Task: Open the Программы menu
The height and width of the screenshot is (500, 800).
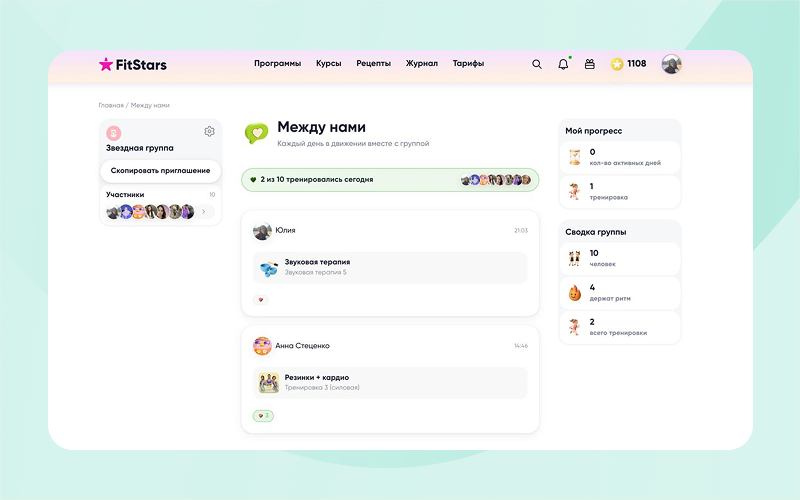Action: click(x=278, y=64)
